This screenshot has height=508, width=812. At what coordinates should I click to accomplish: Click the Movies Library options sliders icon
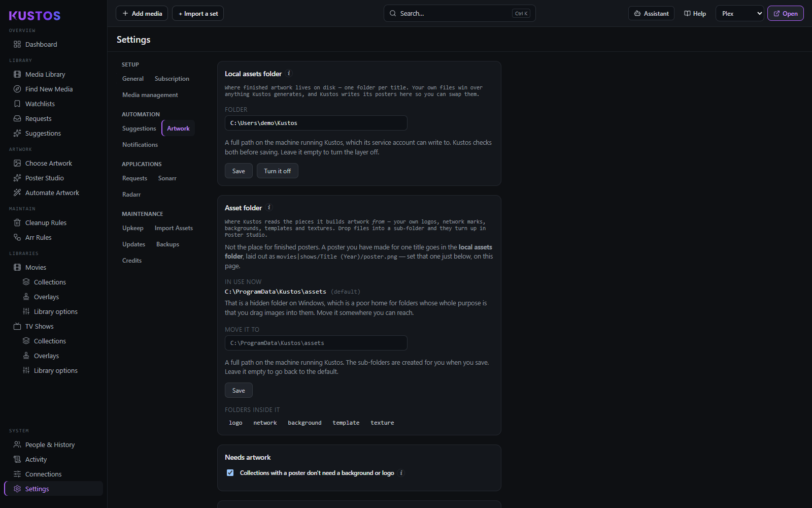(x=26, y=311)
